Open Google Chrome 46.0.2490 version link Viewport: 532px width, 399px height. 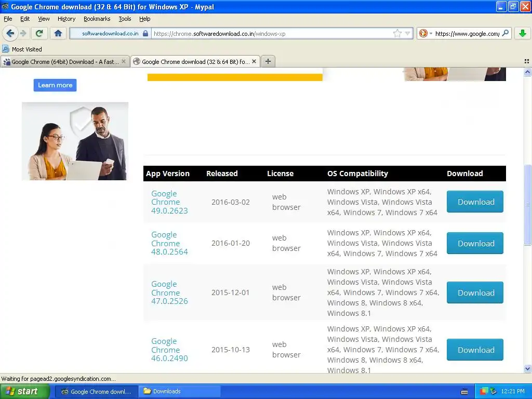pyautogui.click(x=169, y=350)
